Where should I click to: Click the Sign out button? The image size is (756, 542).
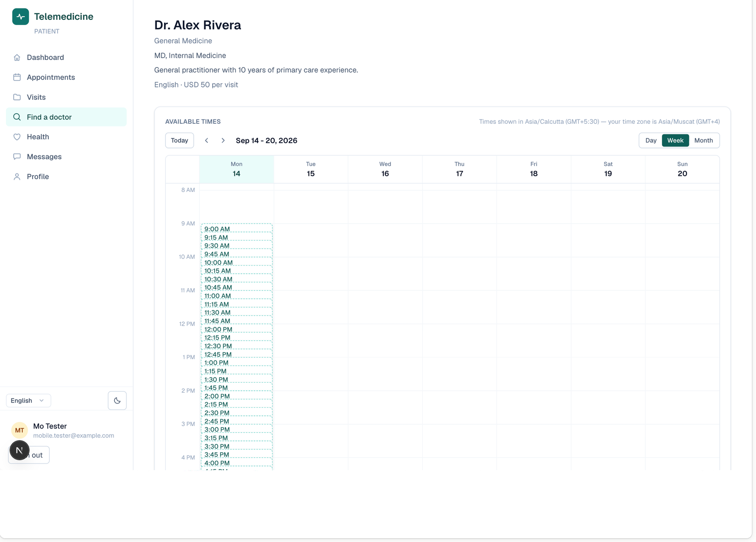[x=29, y=455]
